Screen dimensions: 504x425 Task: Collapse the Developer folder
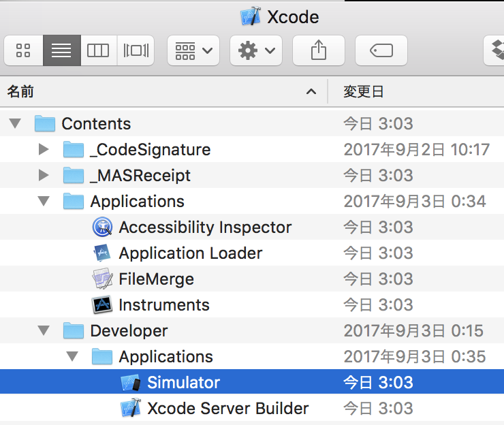44,331
